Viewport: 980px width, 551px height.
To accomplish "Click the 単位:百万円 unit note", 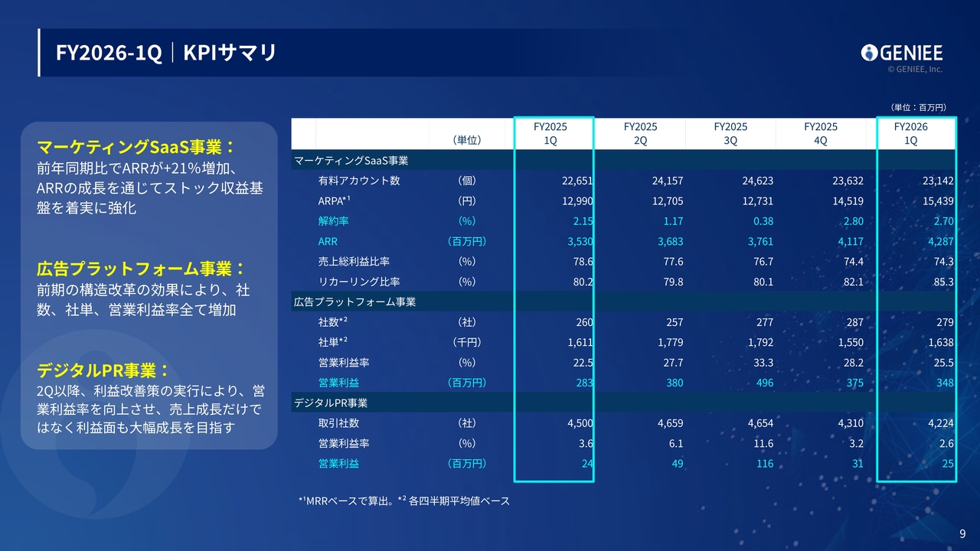I will [x=919, y=108].
